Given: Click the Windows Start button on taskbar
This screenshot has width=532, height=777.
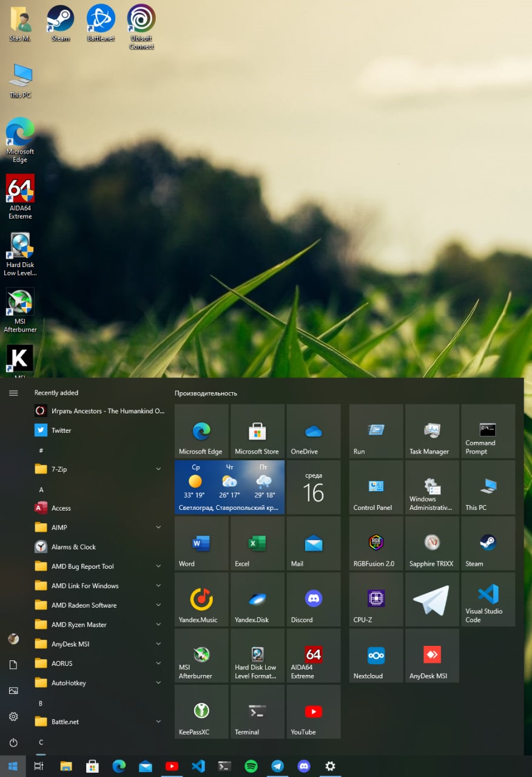Looking at the screenshot, I should coord(13,766).
